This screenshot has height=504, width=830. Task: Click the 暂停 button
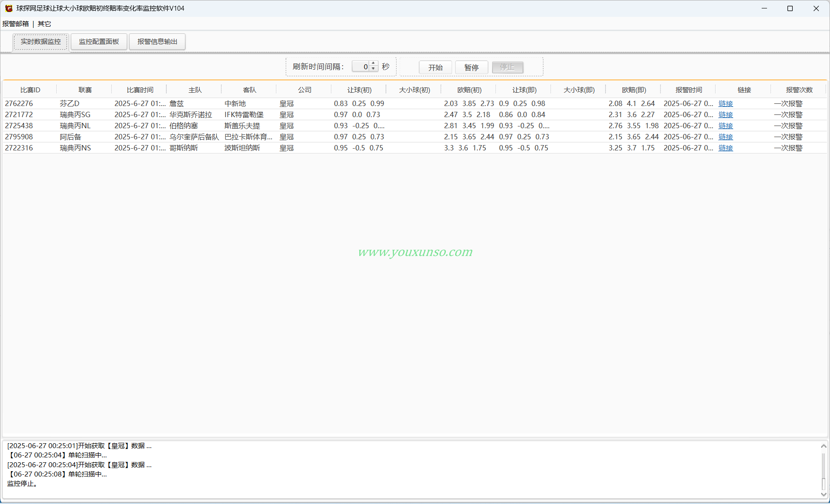tap(472, 67)
